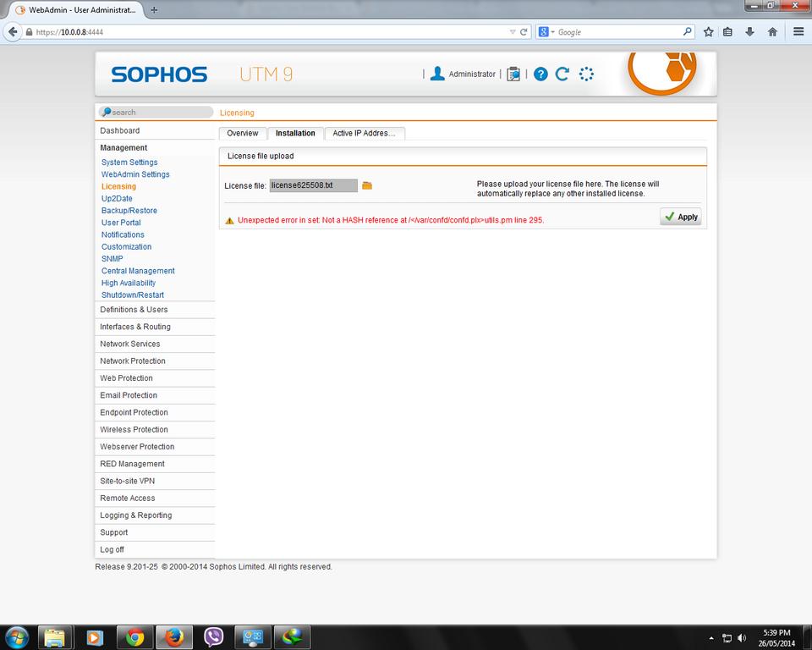Open Central Management link
The image size is (812, 650).
coord(138,271)
